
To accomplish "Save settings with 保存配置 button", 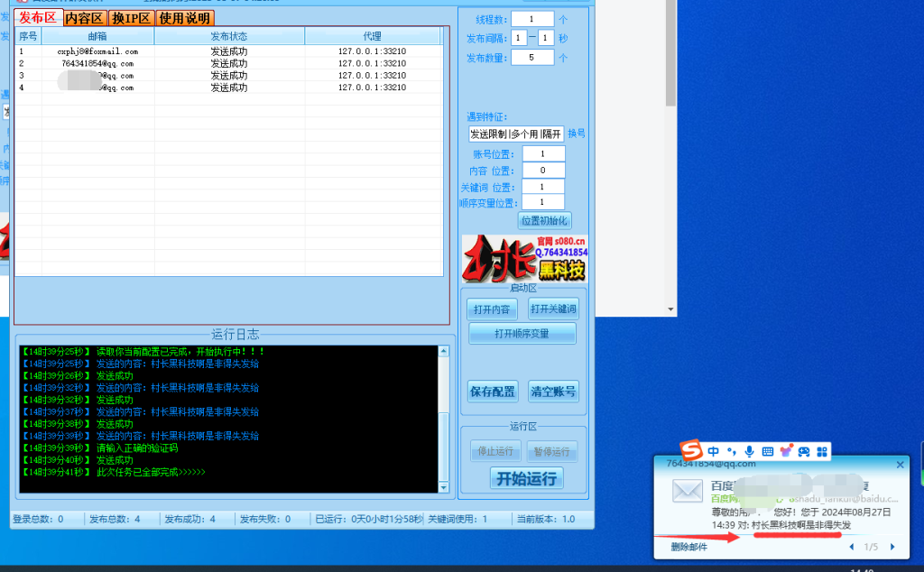I will pyautogui.click(x=493, y=392).
